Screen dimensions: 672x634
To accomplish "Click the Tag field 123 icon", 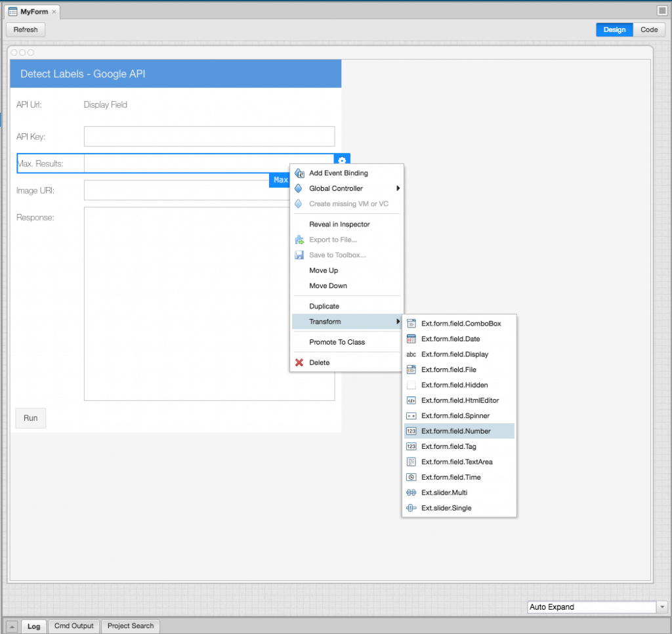I will tap(411, 447).
